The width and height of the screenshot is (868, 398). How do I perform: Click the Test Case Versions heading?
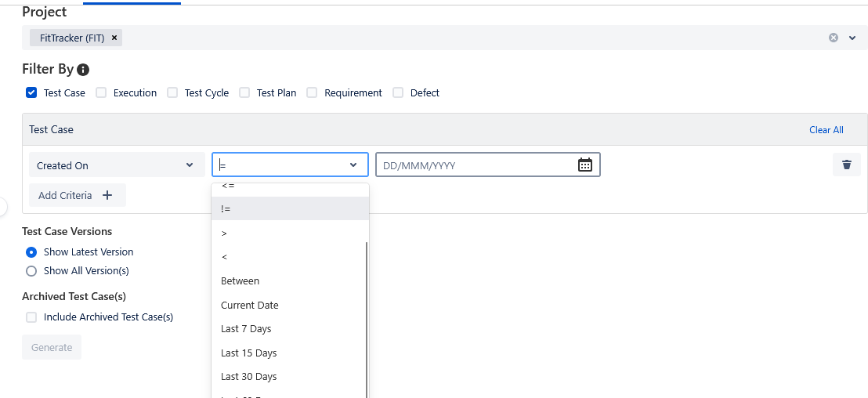point(67,231)
